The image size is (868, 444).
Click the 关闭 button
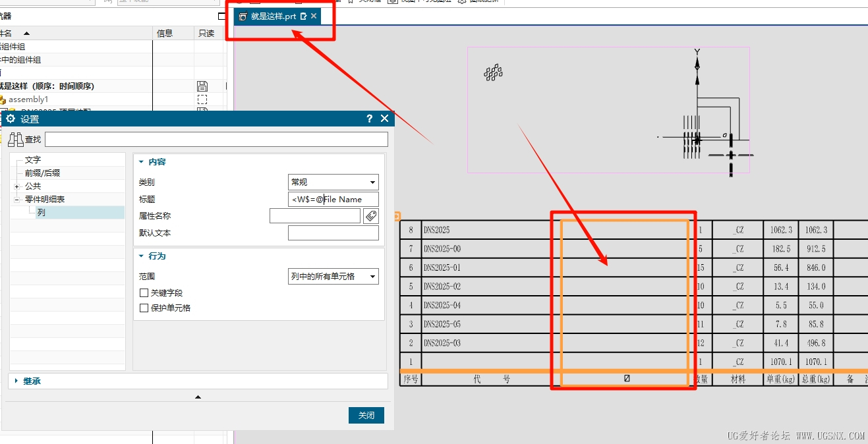click(x=366, y=415)
